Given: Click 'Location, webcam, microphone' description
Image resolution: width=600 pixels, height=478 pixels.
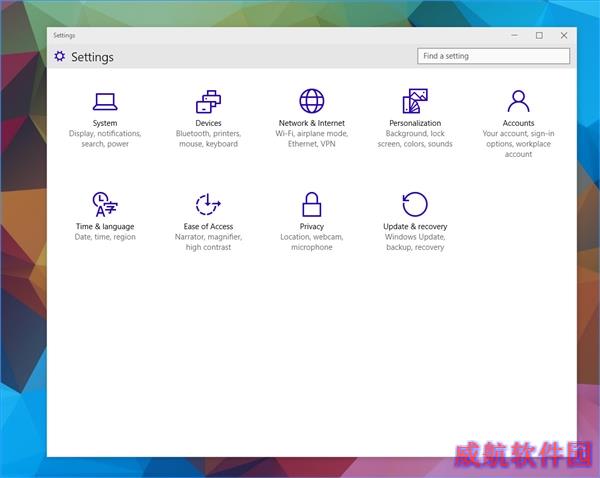Looking at the screenshot, I should click(311, 242).
